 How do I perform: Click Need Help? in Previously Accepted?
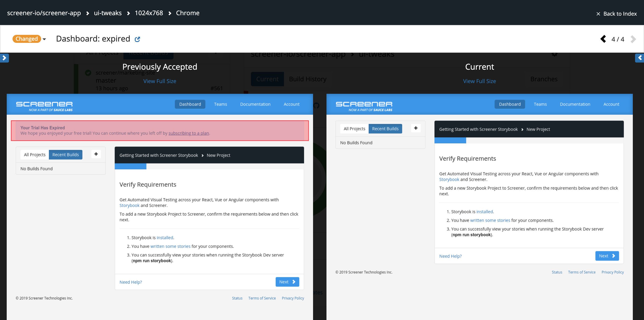131,282
